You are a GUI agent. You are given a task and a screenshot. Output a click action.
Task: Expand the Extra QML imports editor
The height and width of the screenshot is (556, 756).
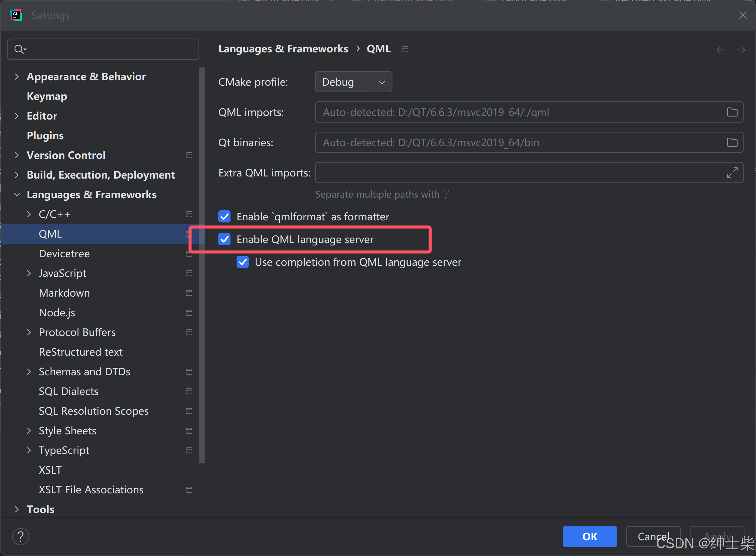(732, 173)
